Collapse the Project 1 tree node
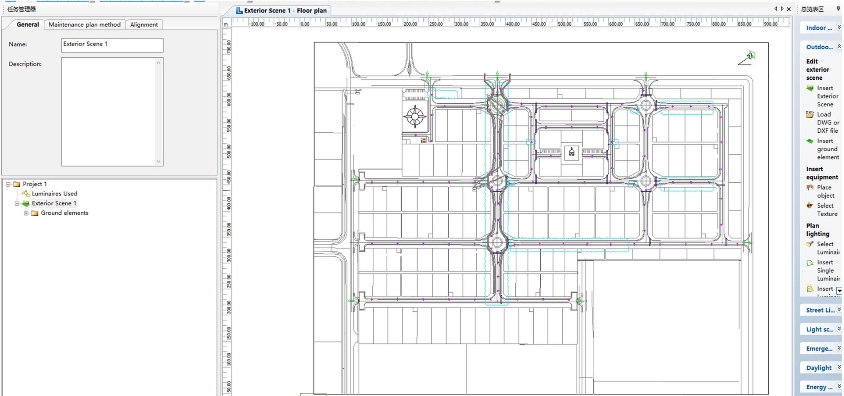The height and width of the screenshot is (396, 844). click(x=9, y=184)
